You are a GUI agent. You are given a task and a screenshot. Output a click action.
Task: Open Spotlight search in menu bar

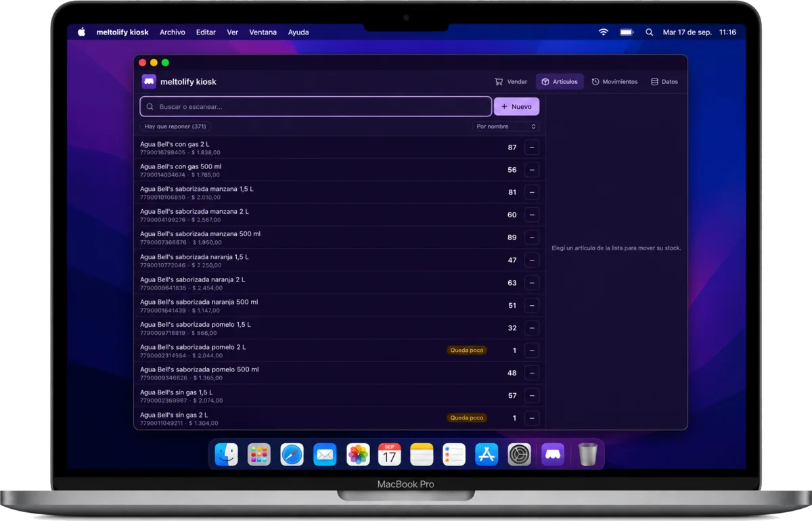coord(650,32)
